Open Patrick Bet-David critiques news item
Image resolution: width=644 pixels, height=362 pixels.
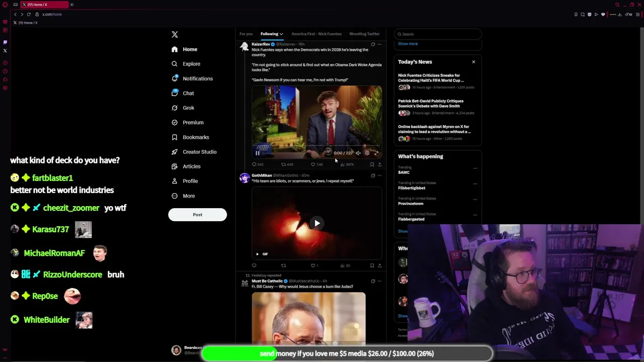pyautogui.click(x=437, y=107)
